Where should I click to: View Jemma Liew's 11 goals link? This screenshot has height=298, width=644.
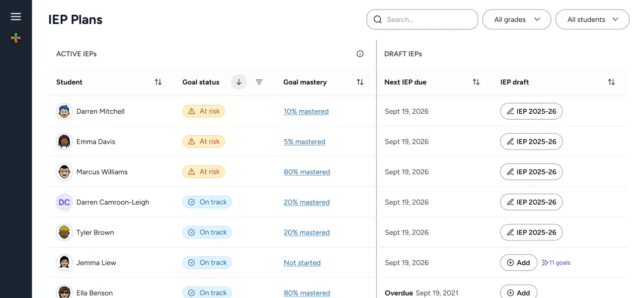pyautogui.click(x=556, y=262)
